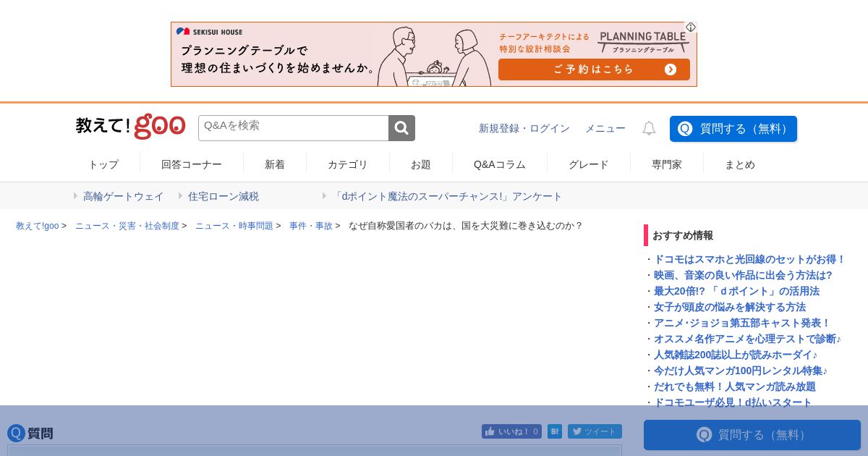Open the お題 tab

pos(421,164)
